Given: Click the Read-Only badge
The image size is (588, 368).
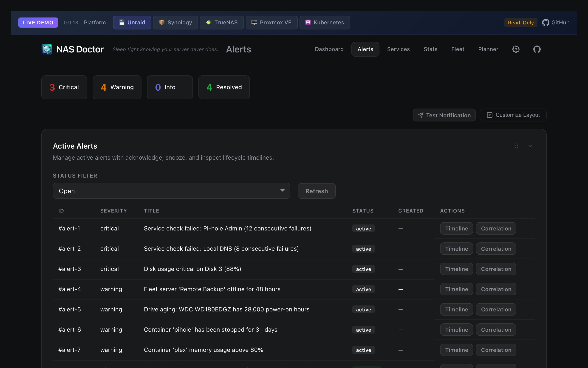Looking at the screenshot, I should tap(521, 22).
